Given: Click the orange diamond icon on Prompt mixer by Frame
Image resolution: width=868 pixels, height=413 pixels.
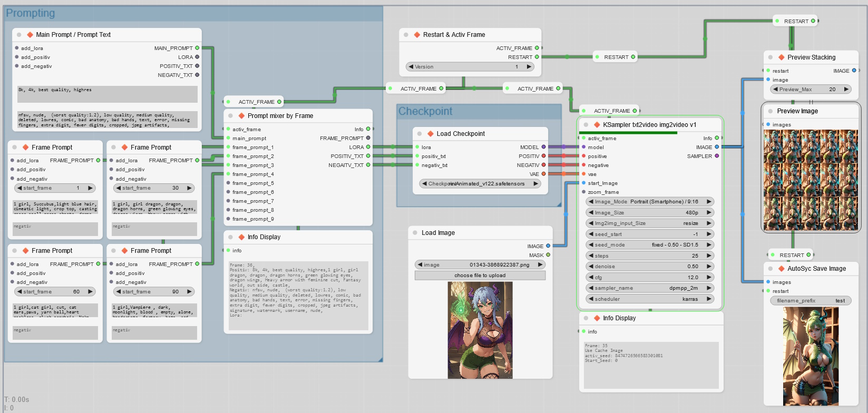Looking at the screenshot, I should (241, 116).
